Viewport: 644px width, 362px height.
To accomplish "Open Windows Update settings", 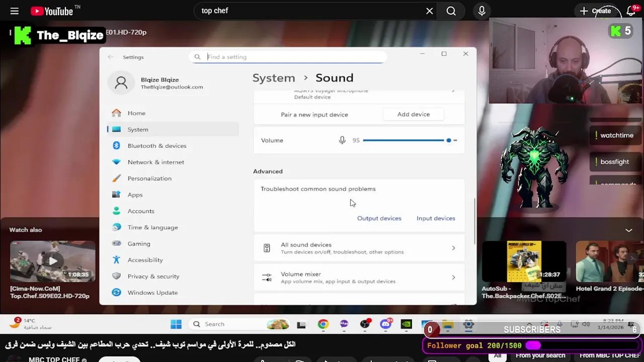I will pos(173,293).
